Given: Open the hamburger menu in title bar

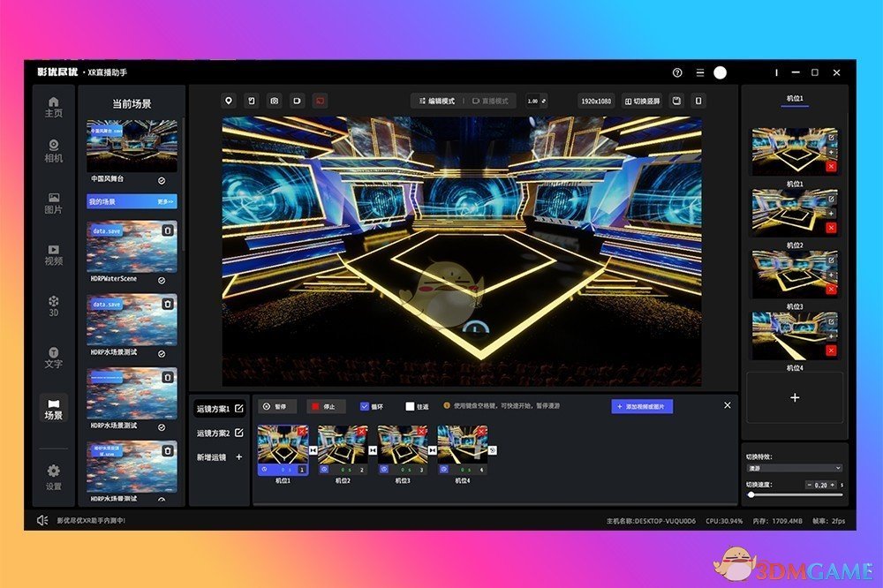Looking at the screenshot, I should coord(699,72).
